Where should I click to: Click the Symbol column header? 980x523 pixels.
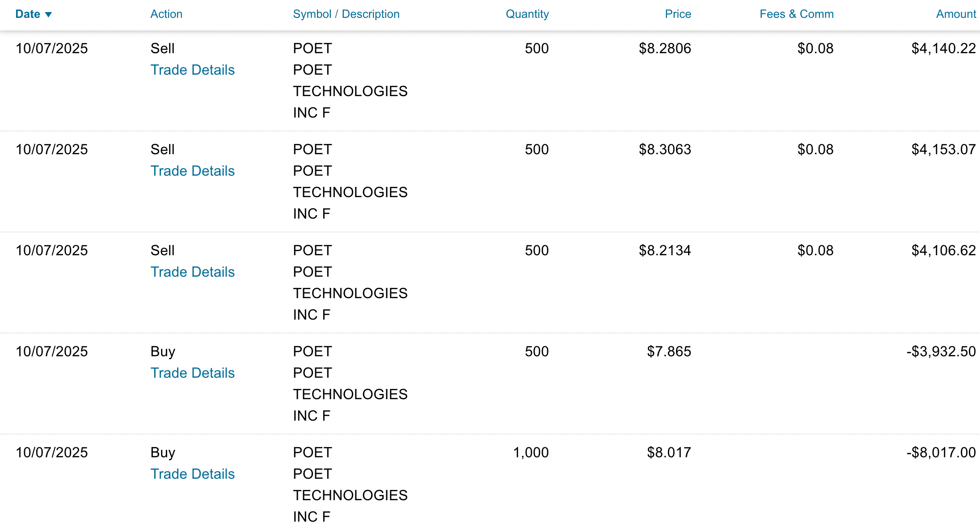point(312,14)
